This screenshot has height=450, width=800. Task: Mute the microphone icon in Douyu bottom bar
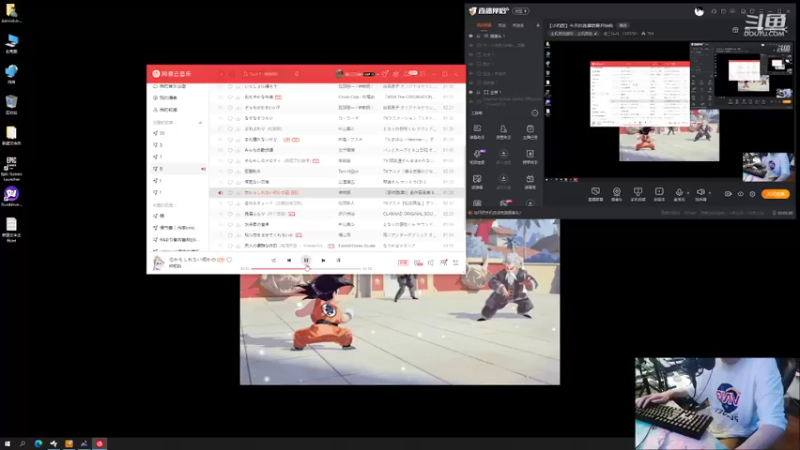[679, 192]
